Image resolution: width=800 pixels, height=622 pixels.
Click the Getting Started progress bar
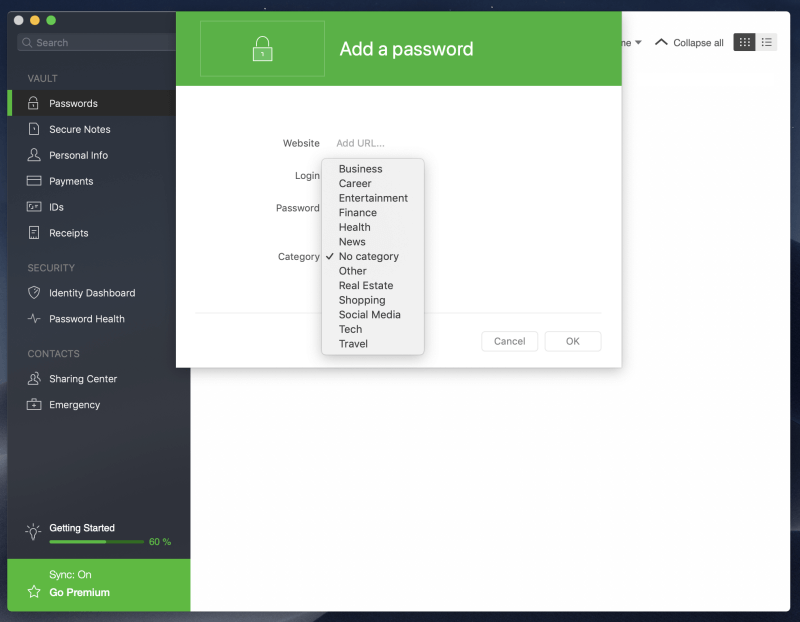pos(97,542)
